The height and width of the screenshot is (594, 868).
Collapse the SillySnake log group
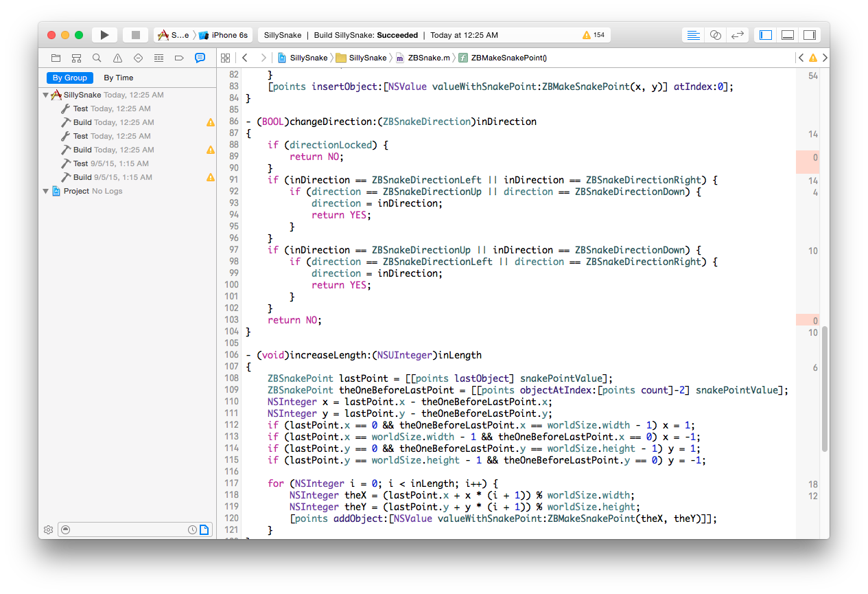[x=45, y=95]
